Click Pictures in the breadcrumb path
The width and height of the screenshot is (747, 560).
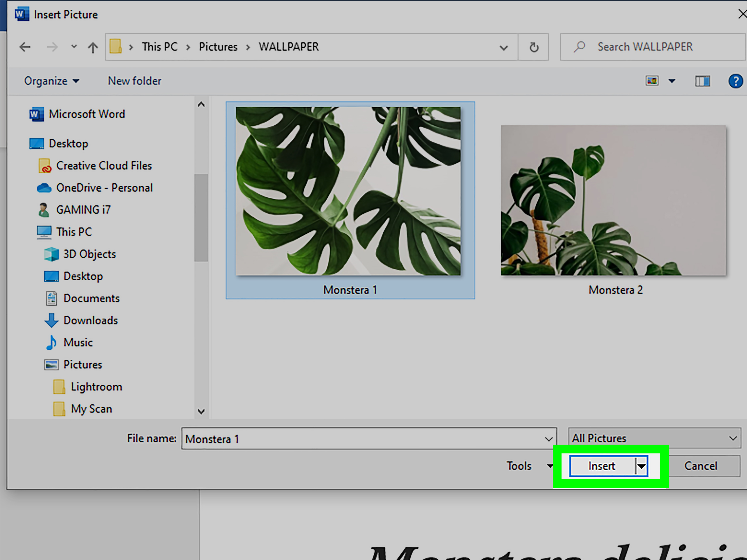pyautogui.click(x=218, y=47)
